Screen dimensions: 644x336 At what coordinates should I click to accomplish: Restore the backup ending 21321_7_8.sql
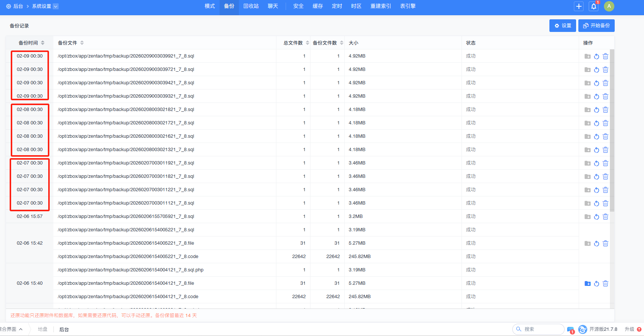(597, 150)
